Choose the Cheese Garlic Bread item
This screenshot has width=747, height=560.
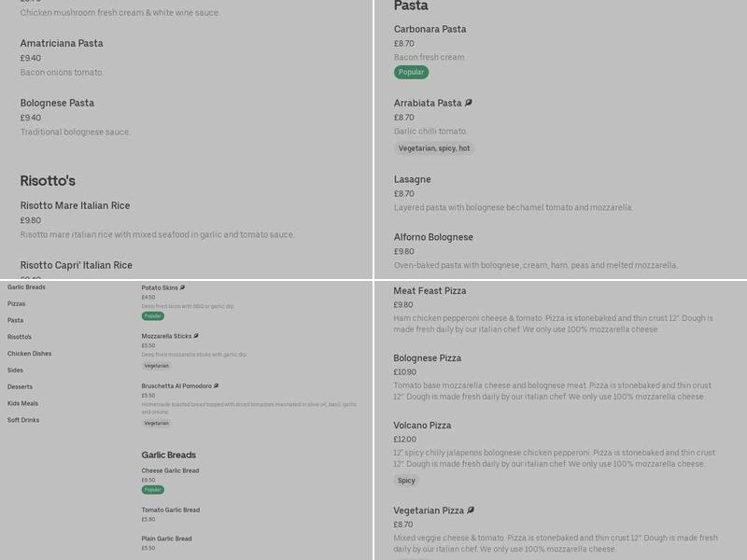coord(170,471)
